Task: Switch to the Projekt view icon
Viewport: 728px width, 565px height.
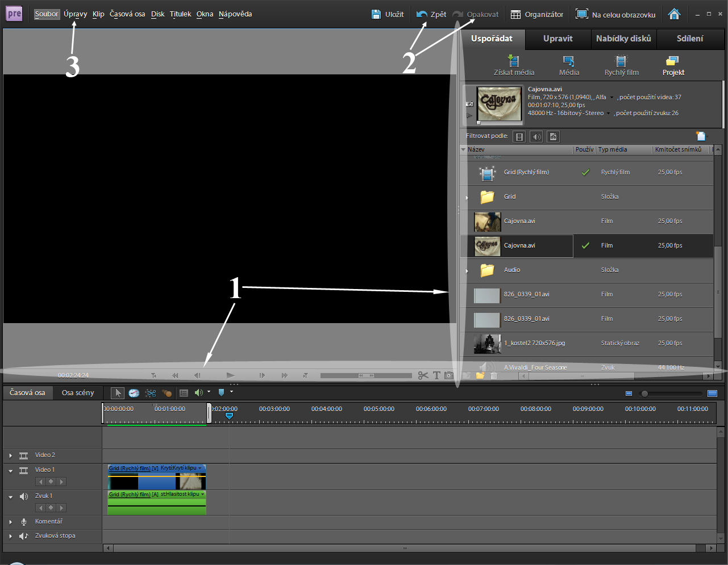Action: click(x=672, y=61)
